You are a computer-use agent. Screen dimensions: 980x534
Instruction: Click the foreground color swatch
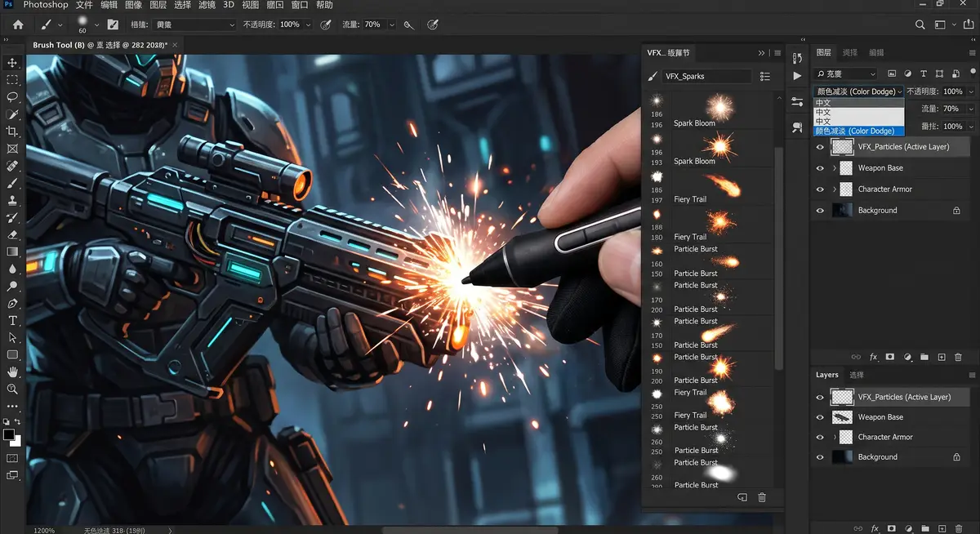point(9,435)
